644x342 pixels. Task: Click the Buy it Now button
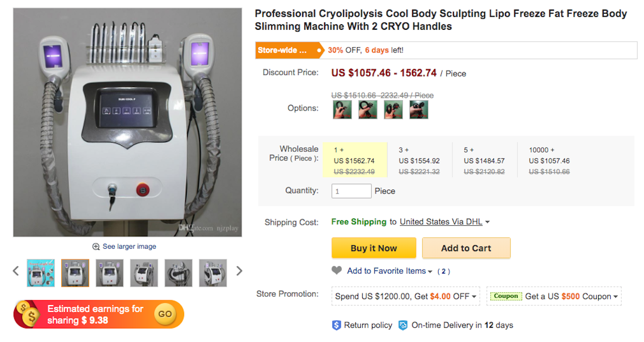[x=374, y=248]
